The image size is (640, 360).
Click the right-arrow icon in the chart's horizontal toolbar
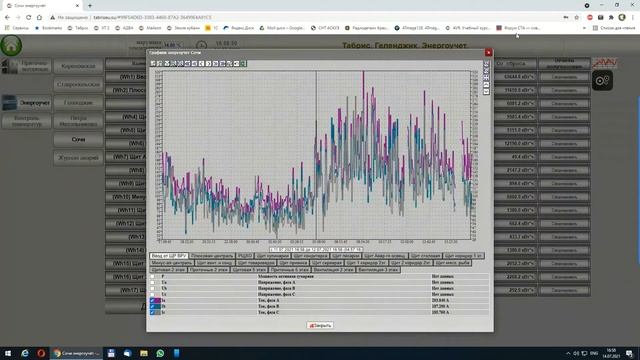click(x=208, y=64)
